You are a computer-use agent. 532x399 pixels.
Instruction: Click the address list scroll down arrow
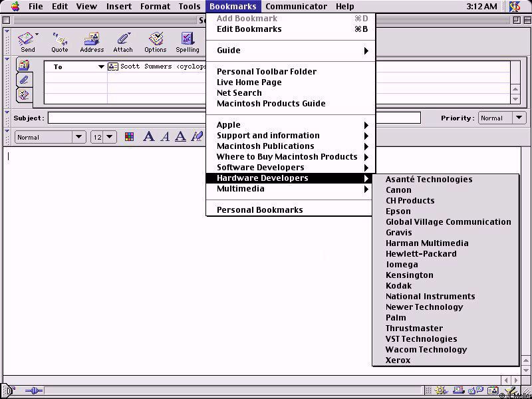tap(515, 99)
